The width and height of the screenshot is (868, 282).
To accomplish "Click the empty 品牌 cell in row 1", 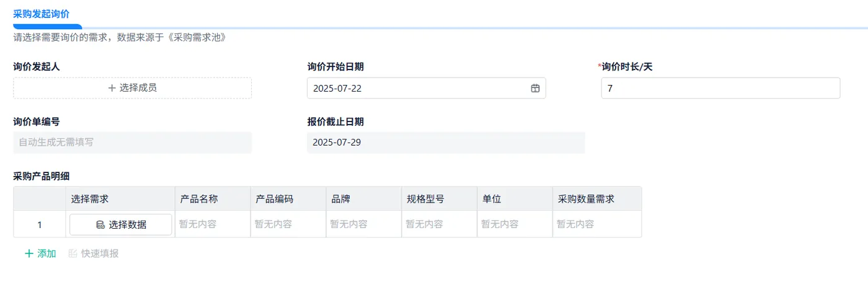I will pyautogui.click(x=363, y=224).
